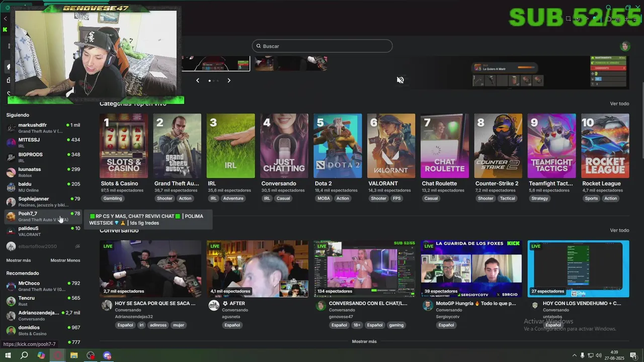Select the Gambling tag
The image size is (644, 362).
point(113,199)
